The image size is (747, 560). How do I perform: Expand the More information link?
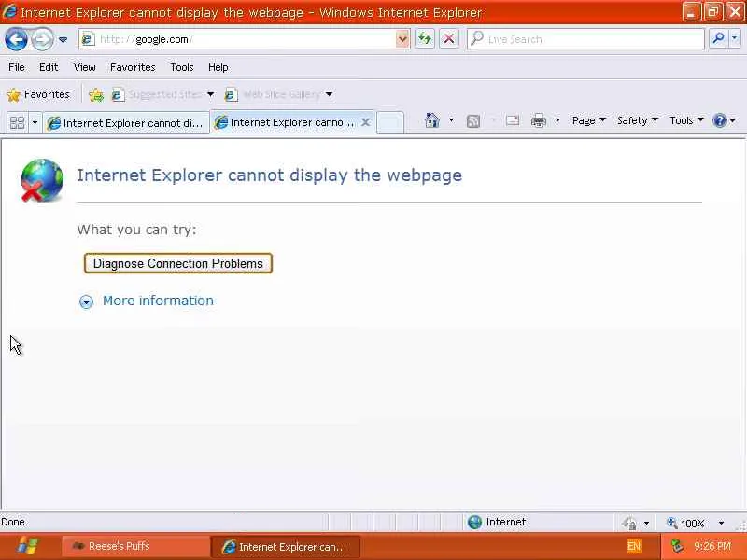click(x=158, y=301)
